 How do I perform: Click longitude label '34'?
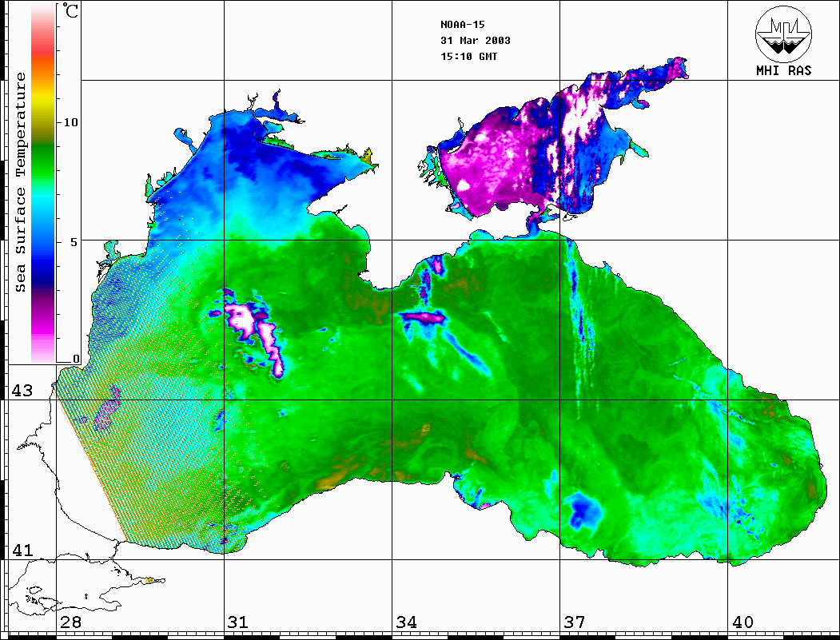407,622
